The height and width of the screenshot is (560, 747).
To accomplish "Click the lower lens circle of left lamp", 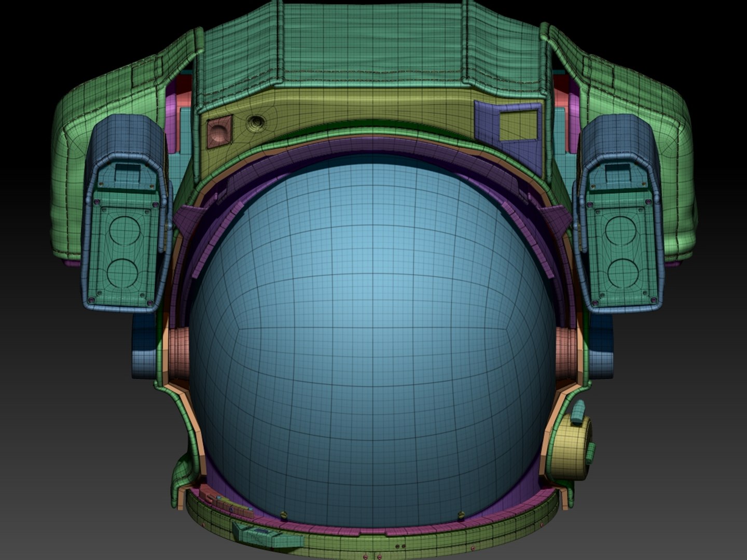I will click(x=123, y=274).
